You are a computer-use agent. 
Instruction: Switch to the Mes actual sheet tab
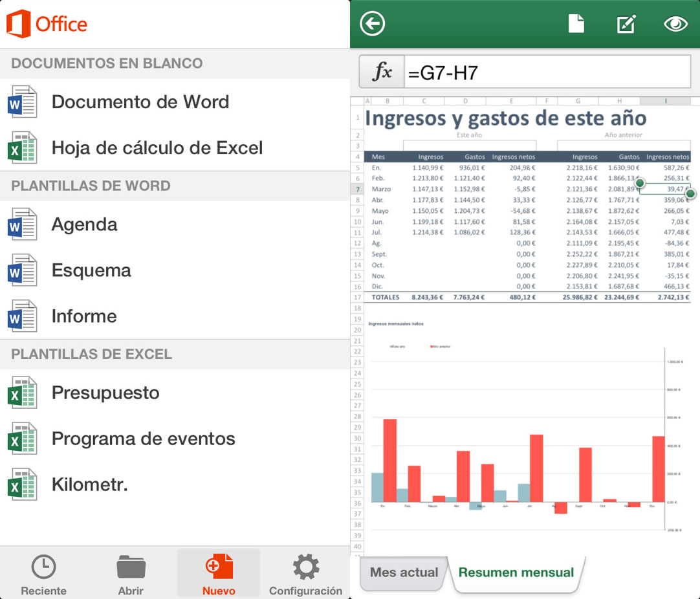(x=404, y=572)
